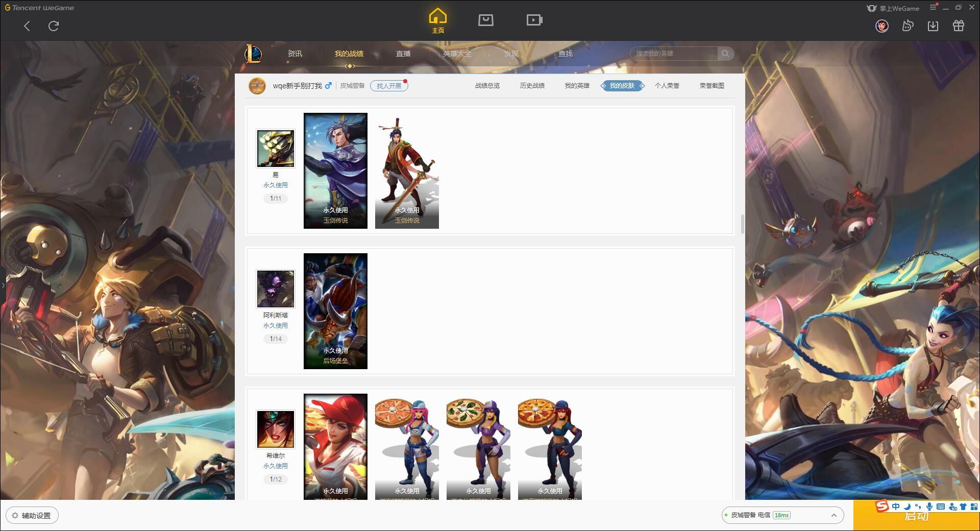Open the 我的英雄 sub-tab

(577, 86)
